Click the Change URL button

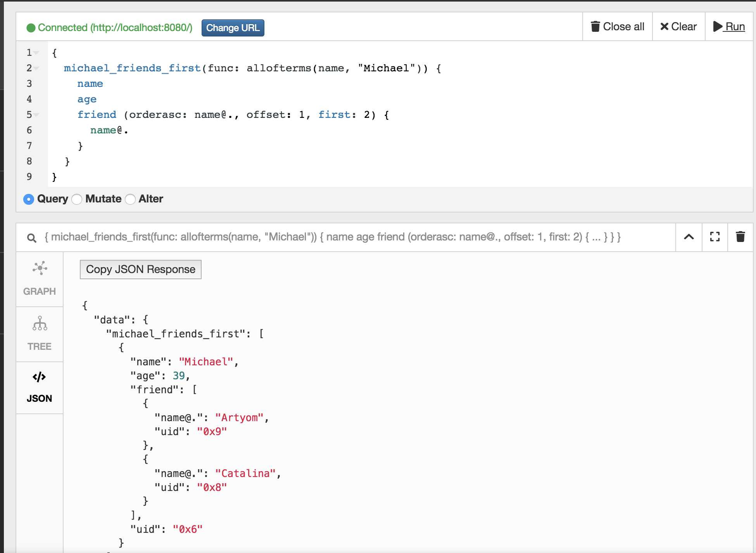232,27
